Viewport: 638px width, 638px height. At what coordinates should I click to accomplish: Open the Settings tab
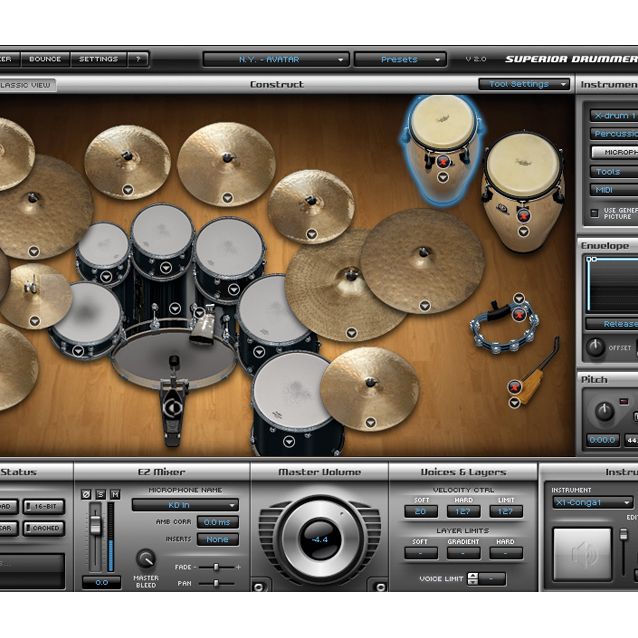pos(98,59)
